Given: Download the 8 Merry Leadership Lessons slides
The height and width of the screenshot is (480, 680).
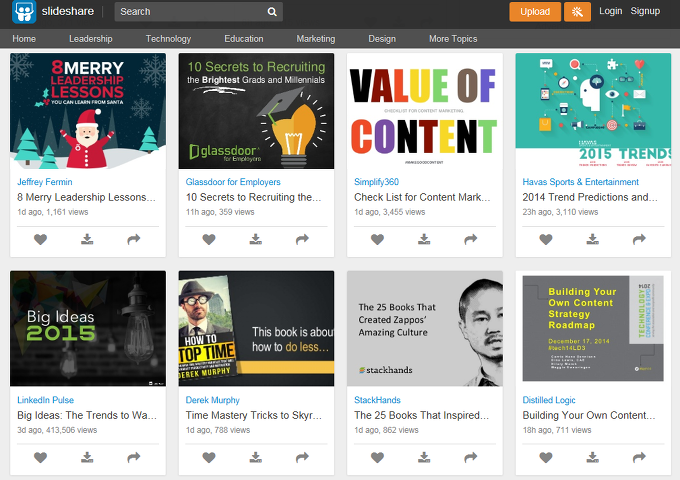Looking at the screenshot, I should [x=87, y=239].
